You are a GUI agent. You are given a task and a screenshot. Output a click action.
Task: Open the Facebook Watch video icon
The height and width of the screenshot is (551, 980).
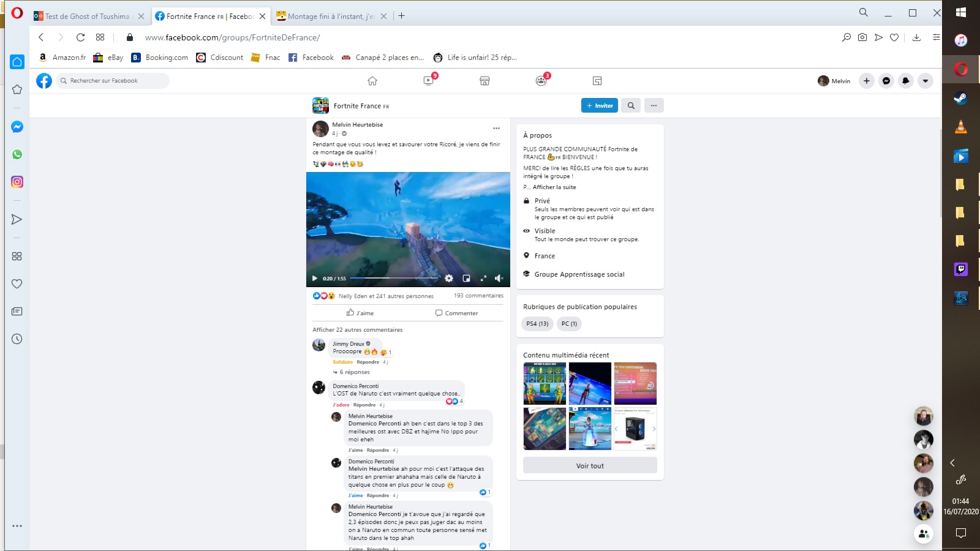coord(428,81)
